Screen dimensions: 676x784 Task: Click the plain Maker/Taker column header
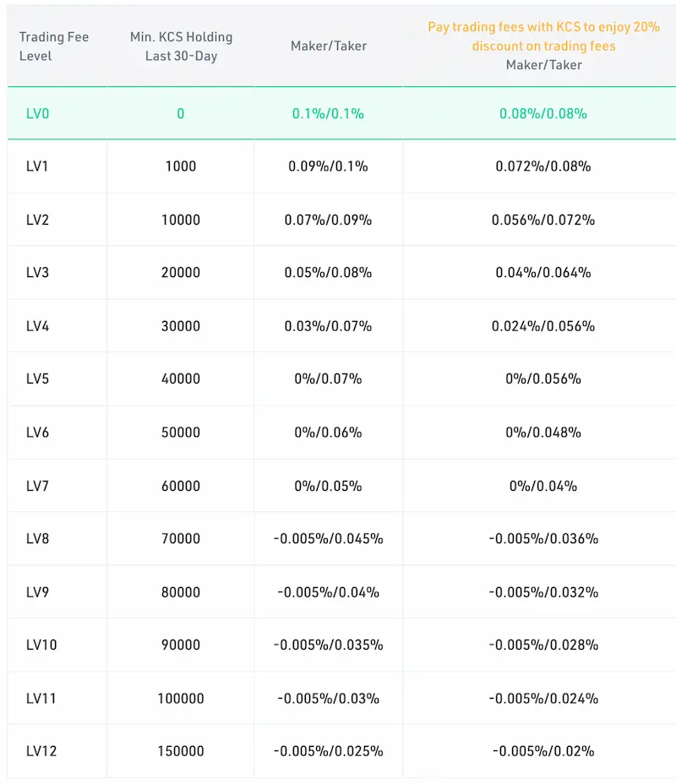329,46
